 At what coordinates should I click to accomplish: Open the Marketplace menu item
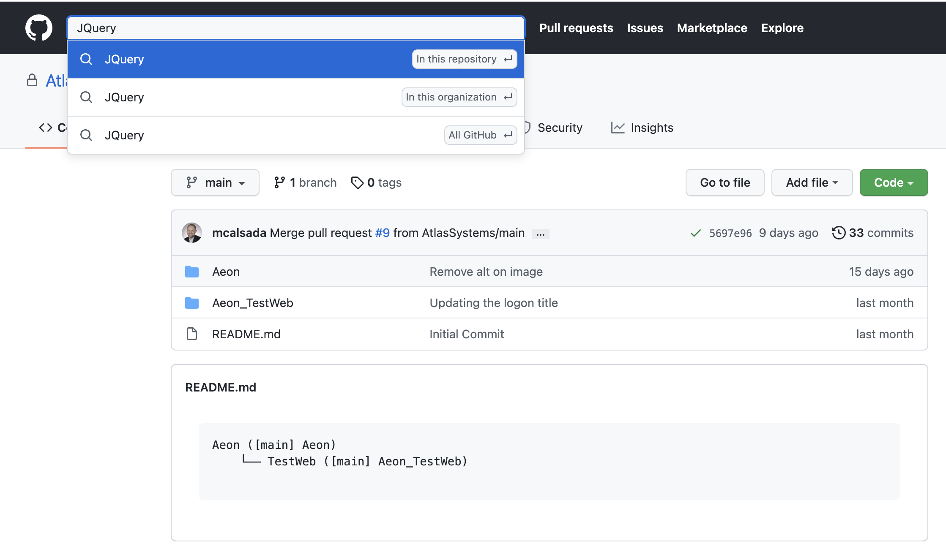click(x=712, y=28)
